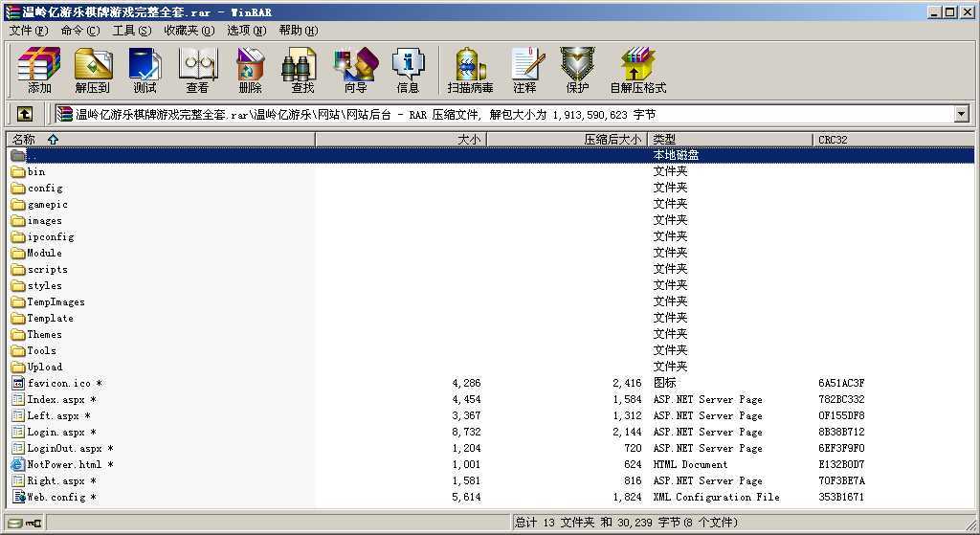The height and width of the screenshot is (535, 980).
Task: Start 扫描病毒 (Virus Scan) tool
Action: 470,71
